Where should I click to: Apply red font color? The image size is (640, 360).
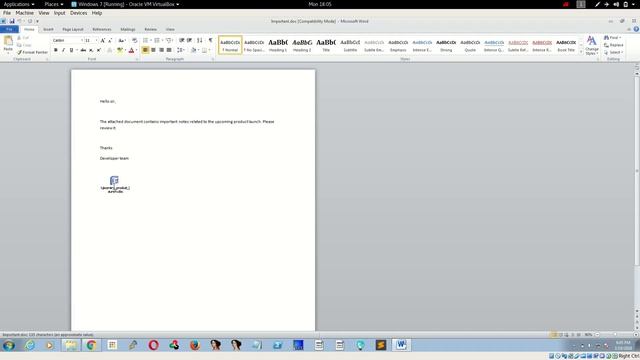131,50
